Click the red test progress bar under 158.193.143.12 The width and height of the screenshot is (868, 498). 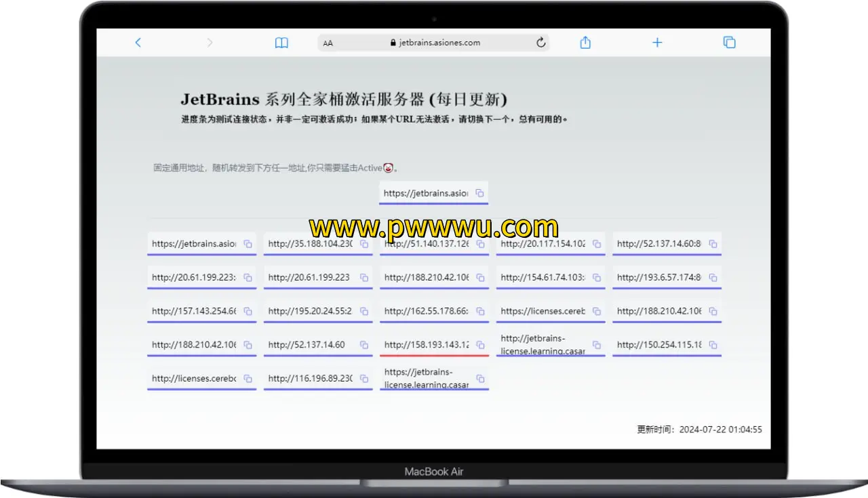pos(434,355)
